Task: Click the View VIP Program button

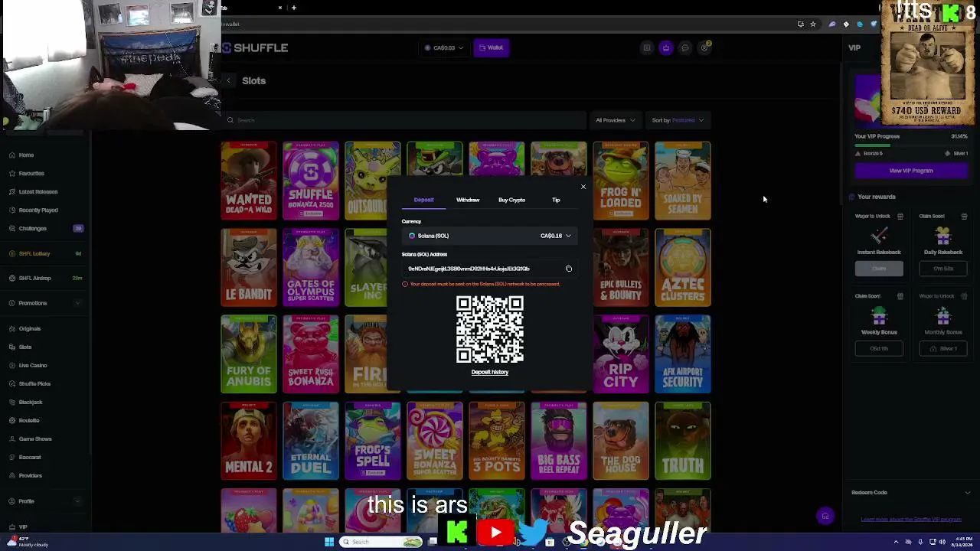Action: (911, 171)
